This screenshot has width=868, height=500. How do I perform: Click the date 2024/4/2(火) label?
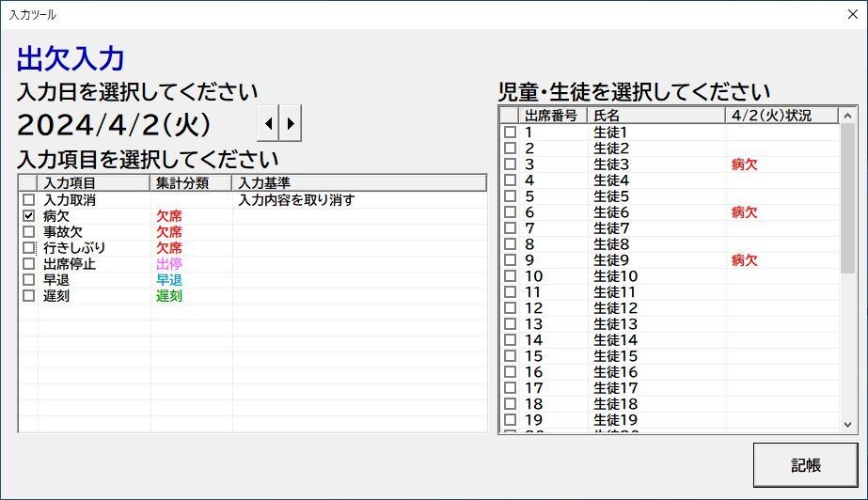click(114, 125)
